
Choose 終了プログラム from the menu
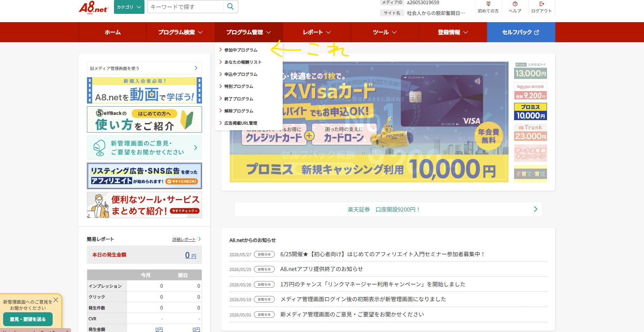coord(239,99)
